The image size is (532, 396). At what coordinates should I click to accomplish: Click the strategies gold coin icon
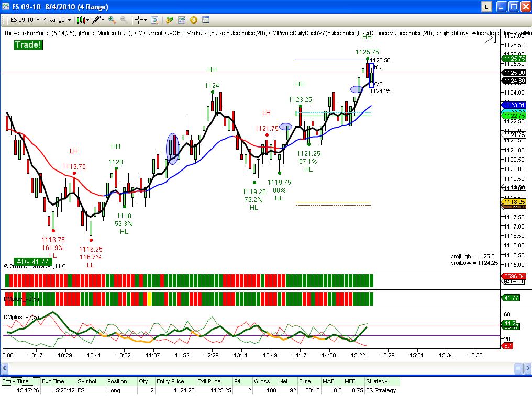tap(194, 20)
